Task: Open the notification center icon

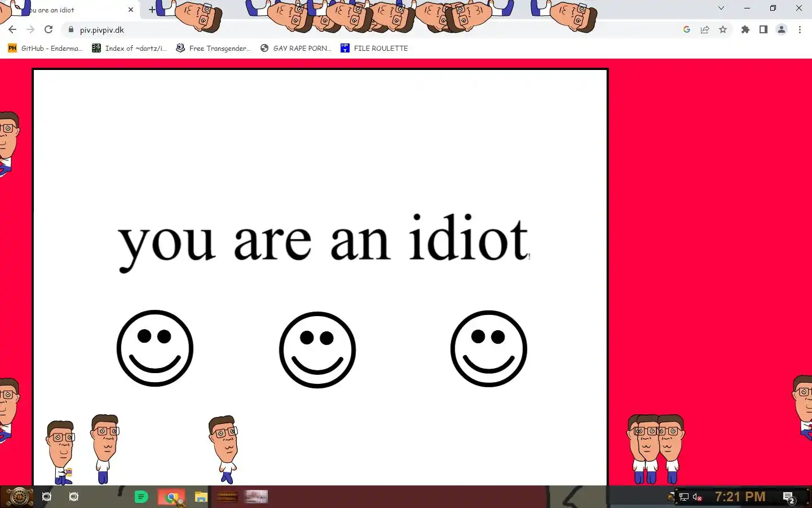Action: click(788, 497)
